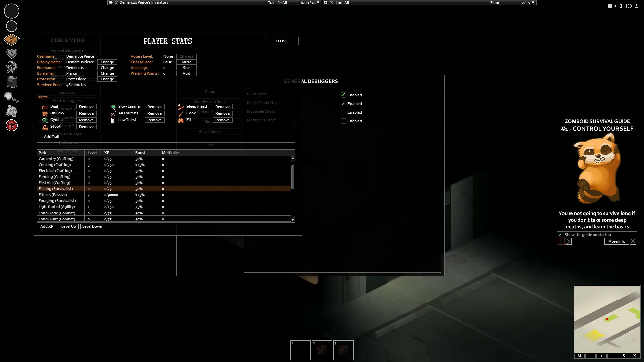Click the Add XP button

46,226
